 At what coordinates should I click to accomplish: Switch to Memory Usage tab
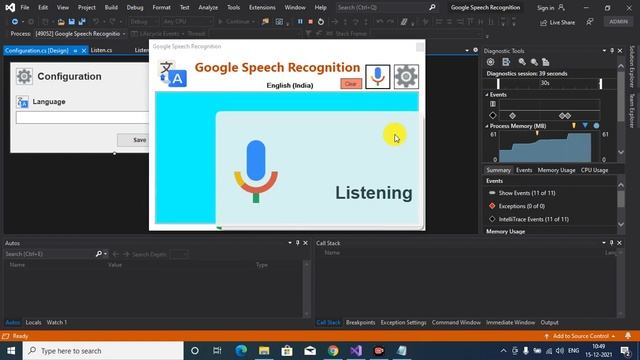(x=556, y=170)
